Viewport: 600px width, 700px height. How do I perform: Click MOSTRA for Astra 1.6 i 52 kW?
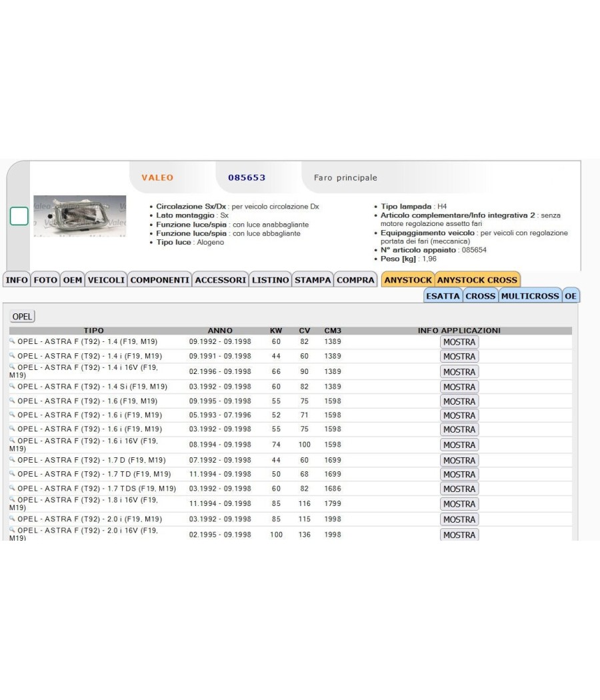click(459, 415)
